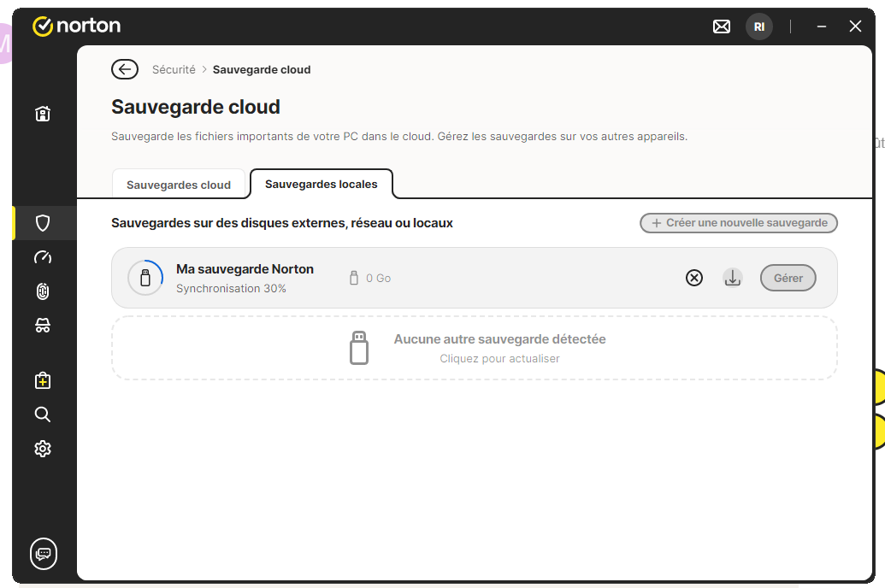Click Créer une nouvelle sauvegarde button
The image size is (885, 588).
739,223
